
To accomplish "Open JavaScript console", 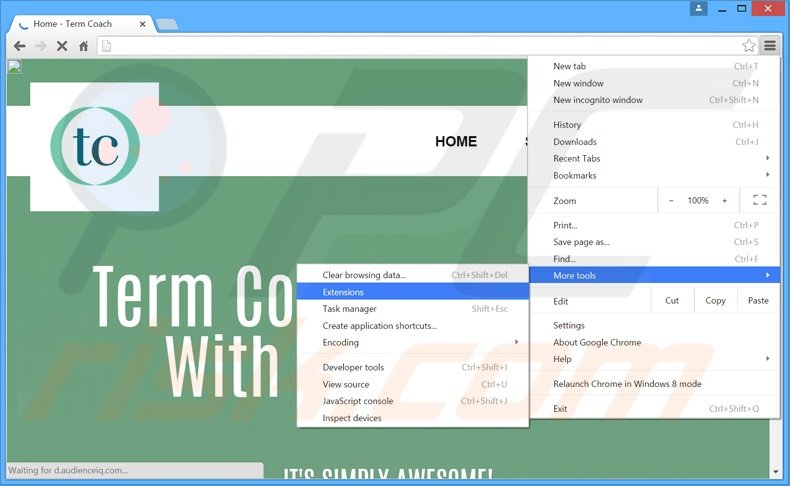I will click(413, 401).
